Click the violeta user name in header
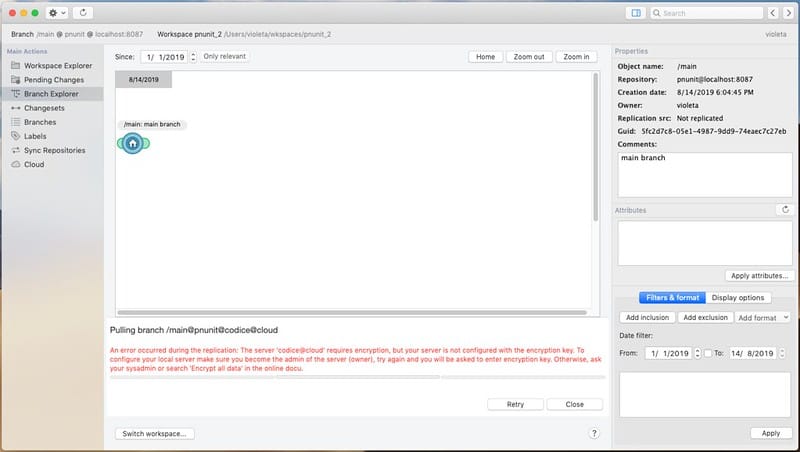The width and height of the screenshot is (800, 452). tap(776, 35)
